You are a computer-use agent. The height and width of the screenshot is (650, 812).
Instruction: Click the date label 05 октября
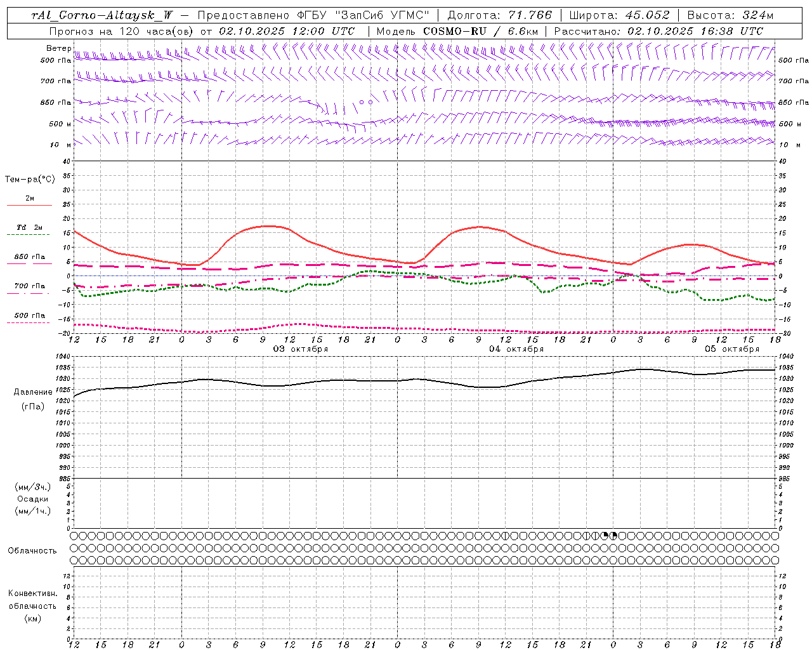tap(732, 349)
